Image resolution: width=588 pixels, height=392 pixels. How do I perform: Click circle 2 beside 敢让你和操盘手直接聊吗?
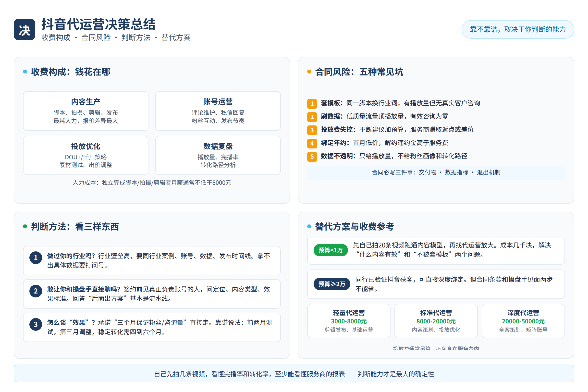tap(36, 291)
